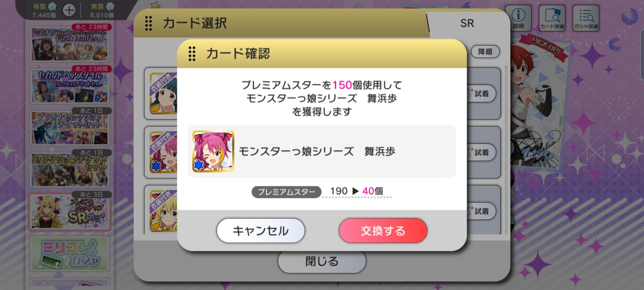
Task: Click the 交換する exchange button
Action: (x=383, y=231)
